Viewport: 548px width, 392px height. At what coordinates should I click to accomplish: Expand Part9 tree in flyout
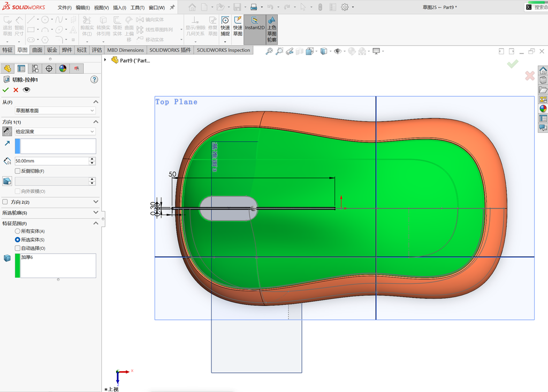(105, 60)
